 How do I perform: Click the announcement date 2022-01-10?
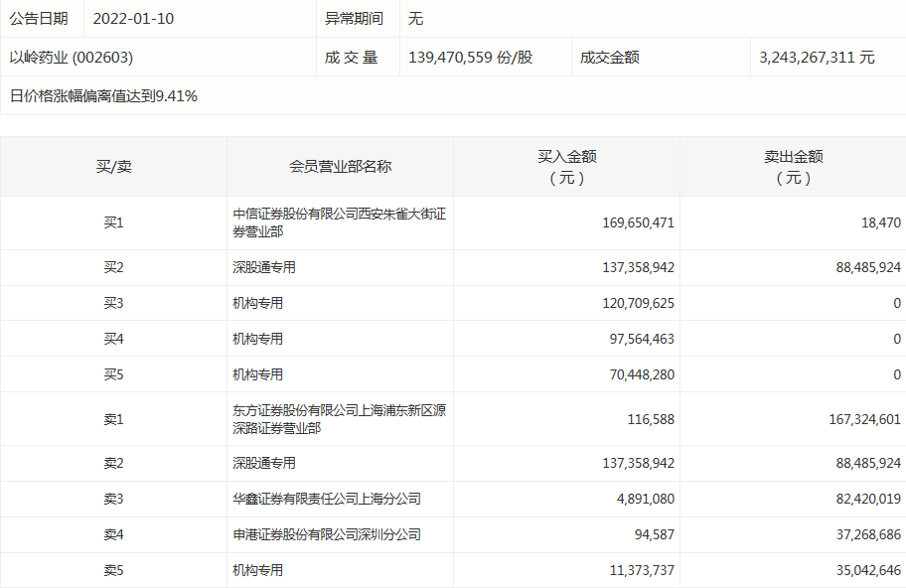pos(133,19)
